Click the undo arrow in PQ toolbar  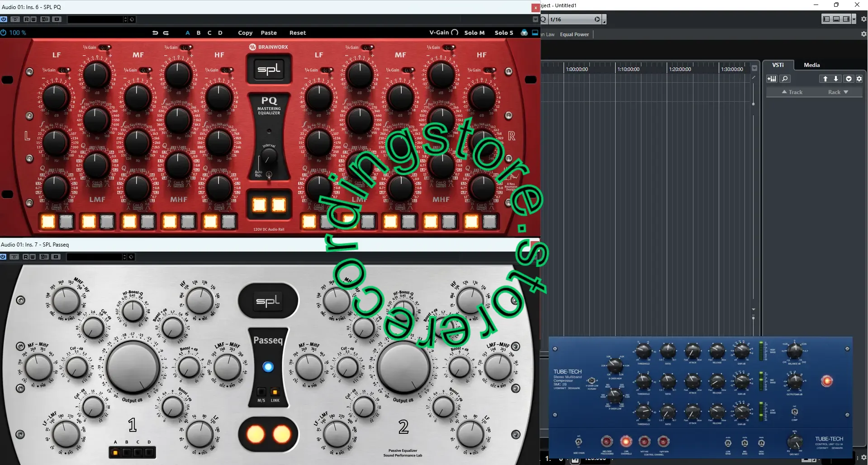(x=155, y=33)
